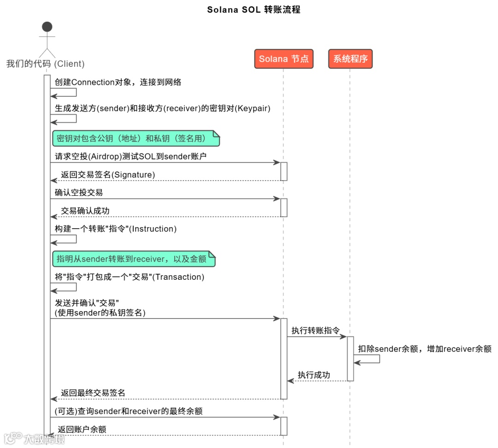The width and height of the screenshot is (498, 448).
Task: Click the '系统程序' participant box
Action: pos(350,59)
